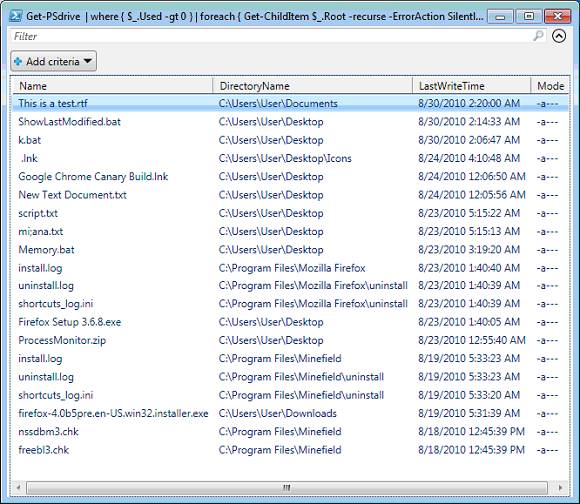Click the magnifier search icon in filter box
This screenshot has width=580, height=504.
[538, 36]
